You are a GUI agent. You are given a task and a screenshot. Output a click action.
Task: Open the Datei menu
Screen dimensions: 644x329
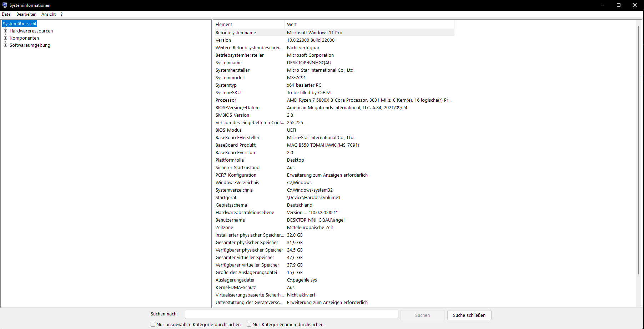(7, 14)
